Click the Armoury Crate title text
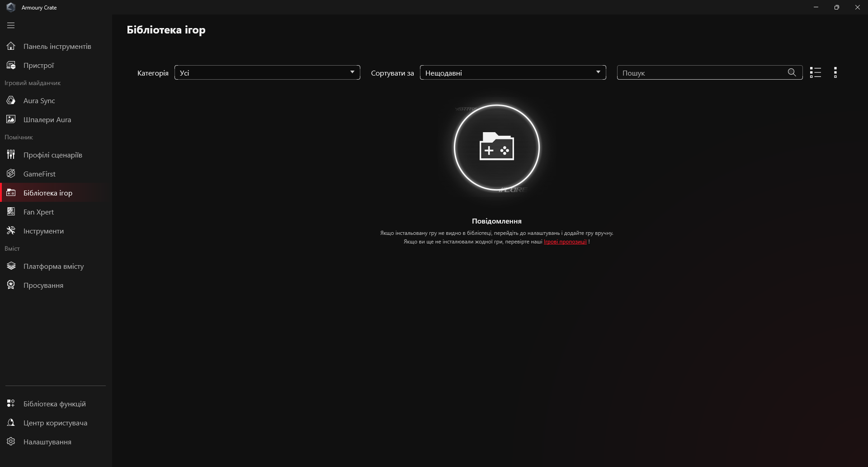The image size is (868, 467). 39,8
